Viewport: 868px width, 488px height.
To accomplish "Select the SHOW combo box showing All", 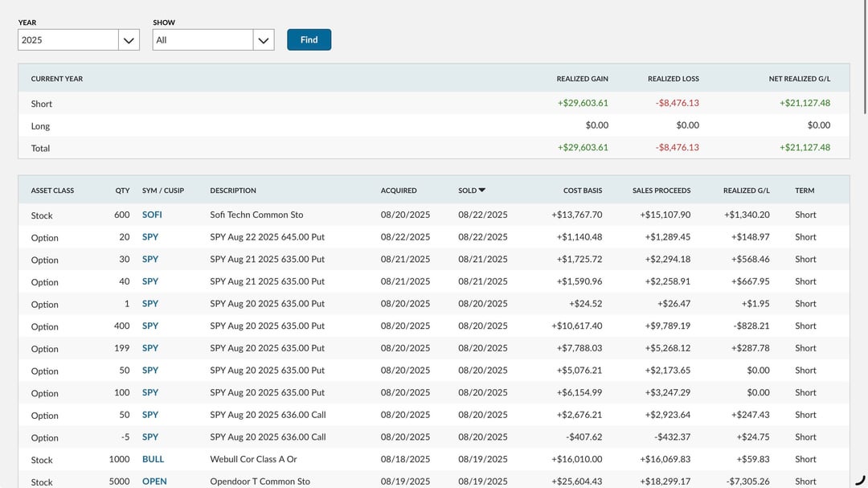I will [x=203, y=40].
